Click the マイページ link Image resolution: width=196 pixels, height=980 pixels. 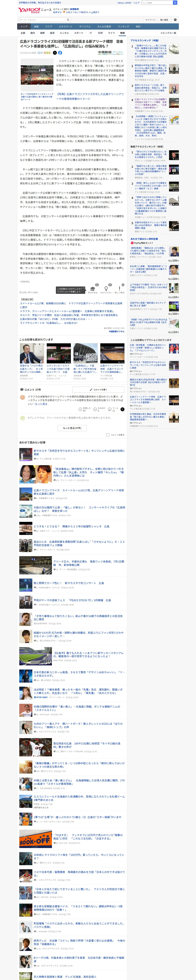(150, 20)
